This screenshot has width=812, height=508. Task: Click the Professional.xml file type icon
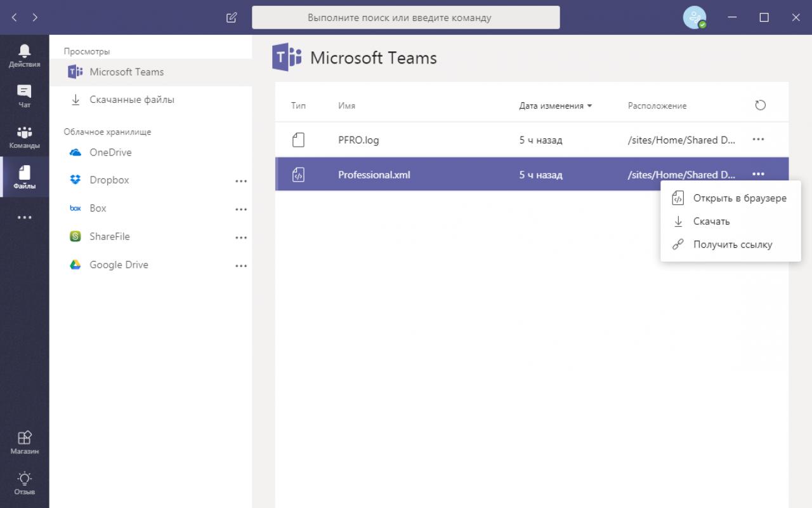pyautogui.click(x=298, y=175)
